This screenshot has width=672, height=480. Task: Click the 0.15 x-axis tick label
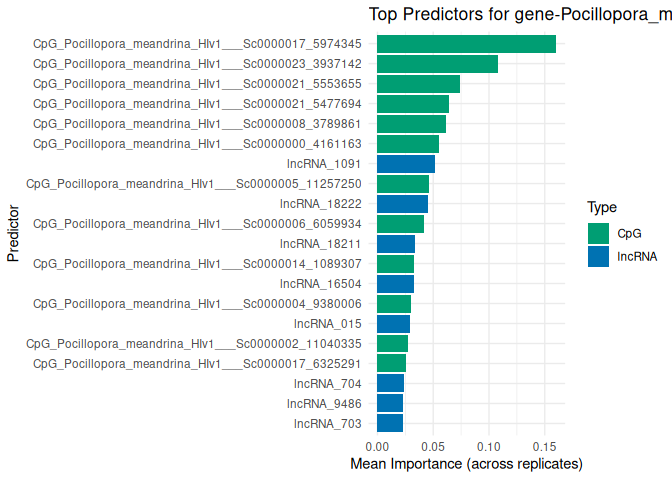coord(543,445)
